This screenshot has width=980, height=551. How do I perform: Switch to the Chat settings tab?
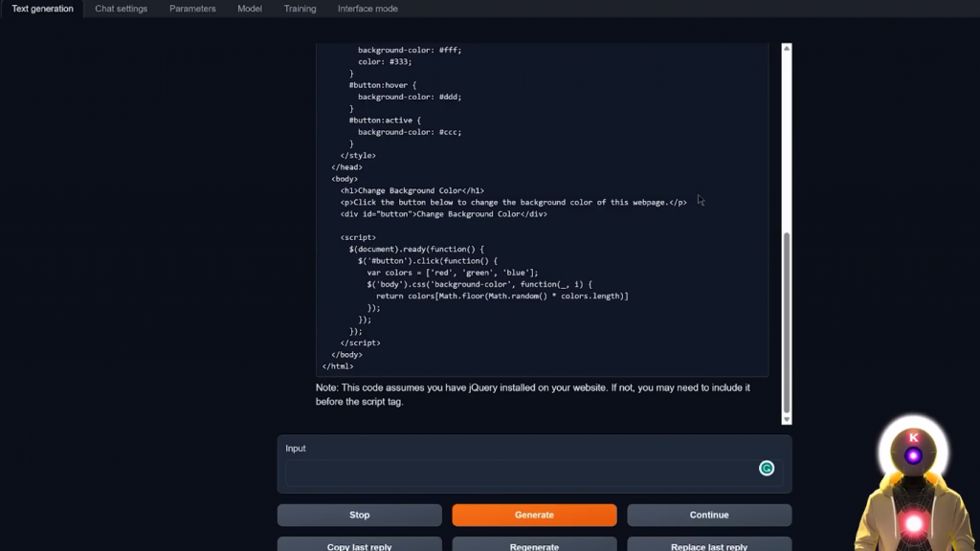point(122,9)
